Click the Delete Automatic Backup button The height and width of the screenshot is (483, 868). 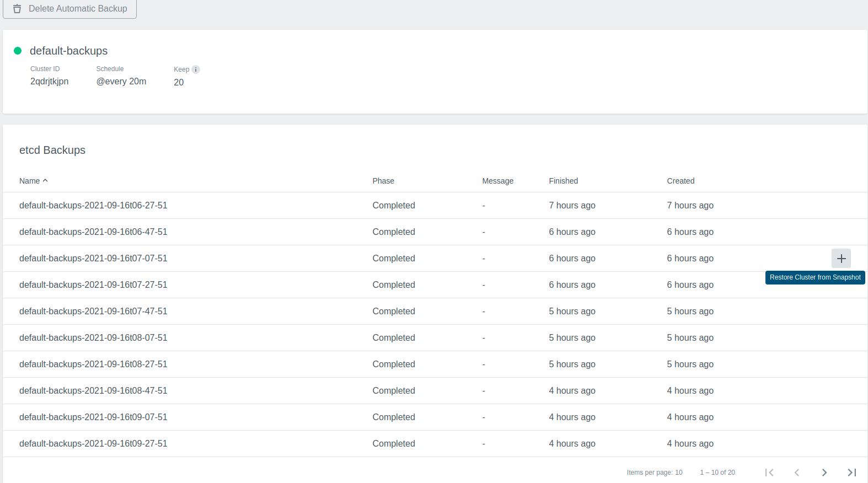point(70,9)
